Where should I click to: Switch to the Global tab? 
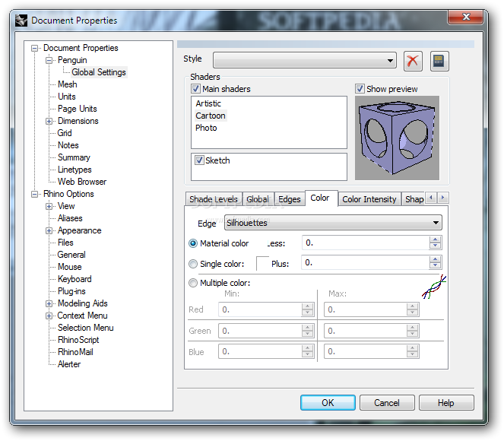point(258,199)
